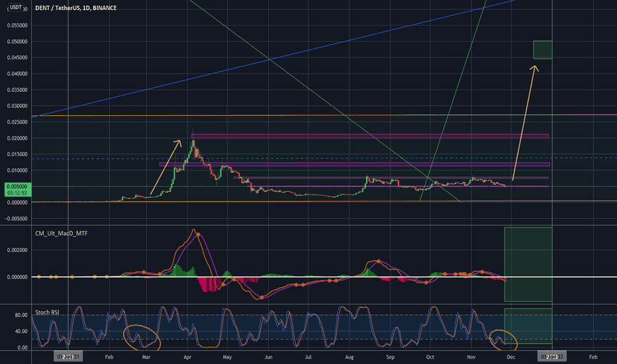Click the 01 Jan '21 date marker
Image resolution: width=617 pixels, height=364 pixels.
pos(68,357)
